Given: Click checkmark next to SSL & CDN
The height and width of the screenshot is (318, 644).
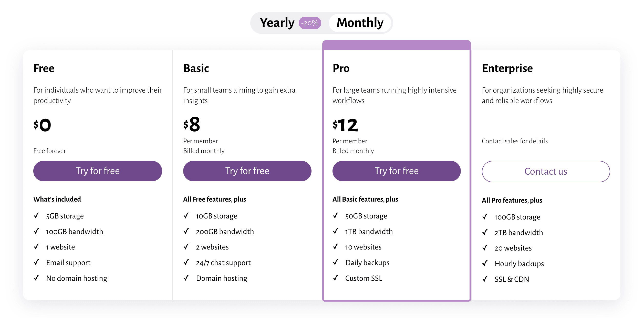Looking at the screenshot, I should 485,279.
